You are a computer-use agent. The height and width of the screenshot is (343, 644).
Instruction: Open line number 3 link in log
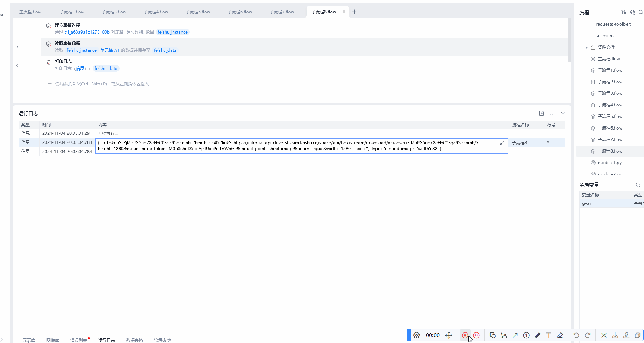548,143
